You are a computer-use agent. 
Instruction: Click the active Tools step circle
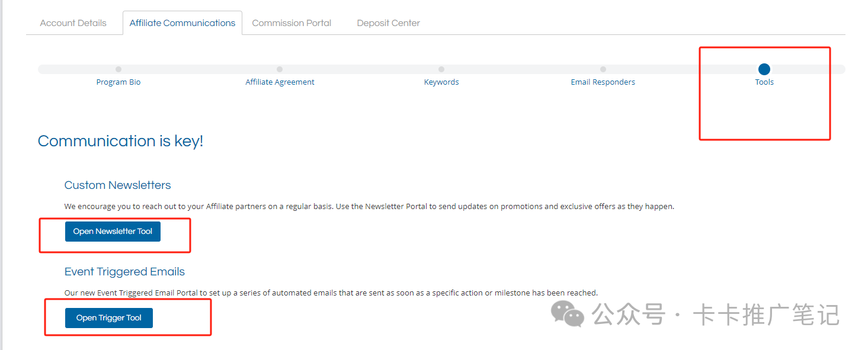[764, 69]
